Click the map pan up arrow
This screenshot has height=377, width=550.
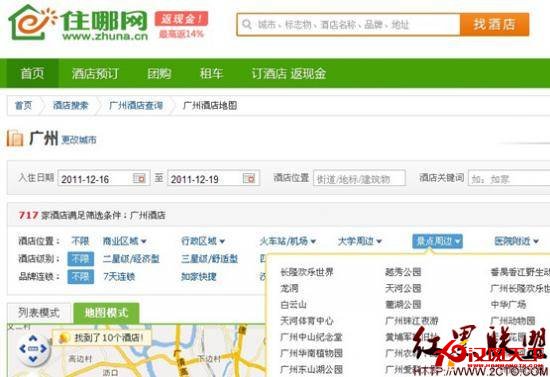click(x=33, y=338)
